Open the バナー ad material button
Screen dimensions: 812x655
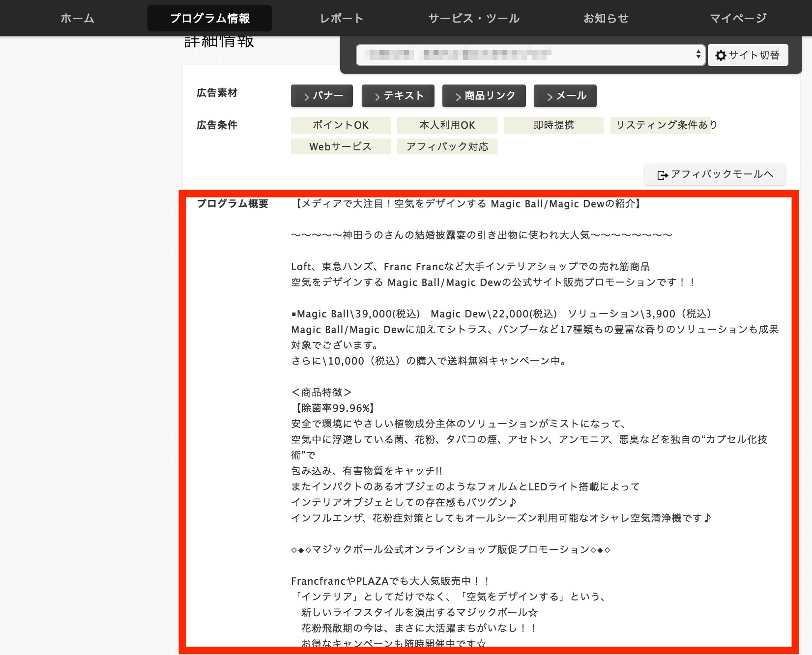pos(322,96)
